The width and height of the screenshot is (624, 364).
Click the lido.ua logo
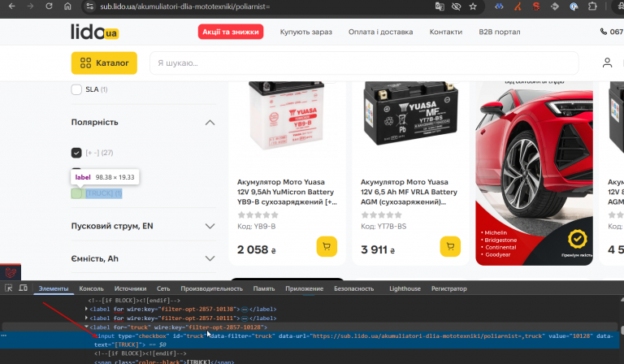95,32
